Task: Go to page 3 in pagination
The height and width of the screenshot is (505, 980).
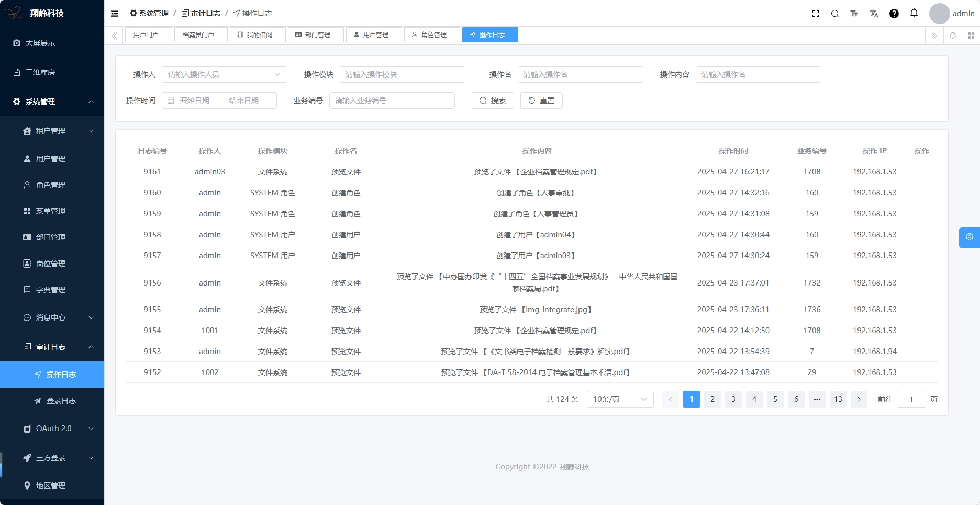Action: pyautogui.click(x=733, y=399)
